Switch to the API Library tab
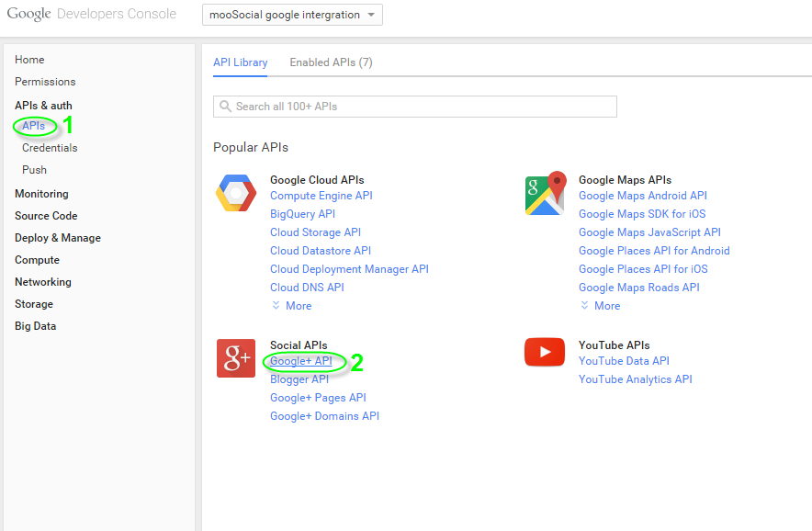 coord(241,62)
